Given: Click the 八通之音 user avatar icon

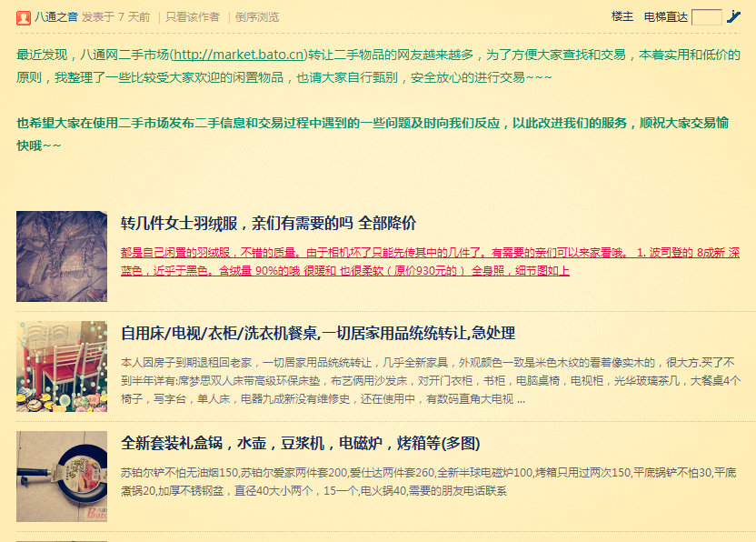Looking at the screenshot, I should coord(23,17).
